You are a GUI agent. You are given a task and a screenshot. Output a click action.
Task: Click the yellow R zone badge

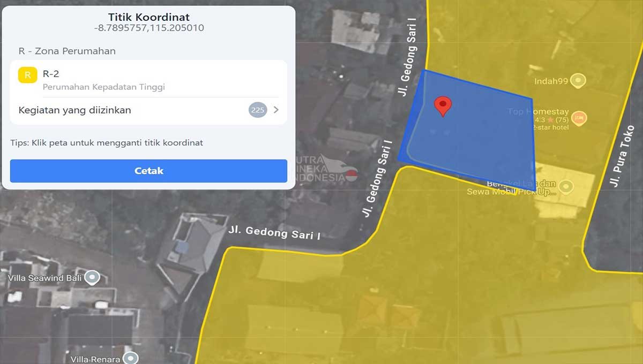[x=27, y=75]
